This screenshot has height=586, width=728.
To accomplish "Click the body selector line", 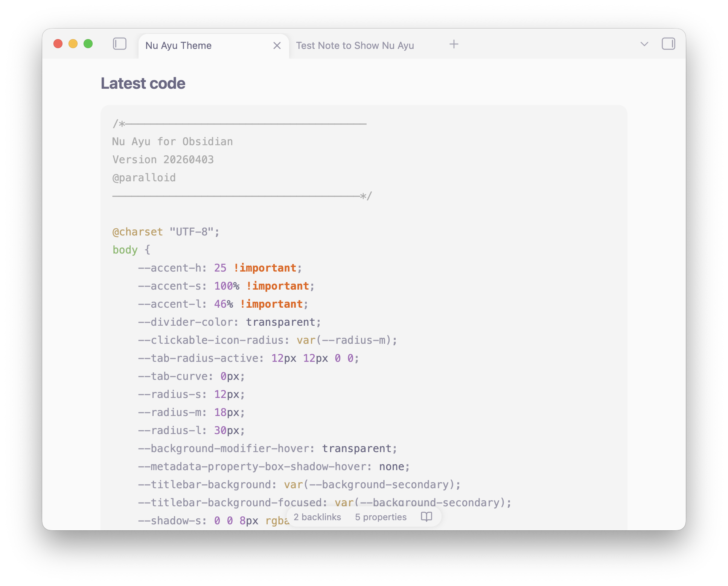I will [131, 250].
